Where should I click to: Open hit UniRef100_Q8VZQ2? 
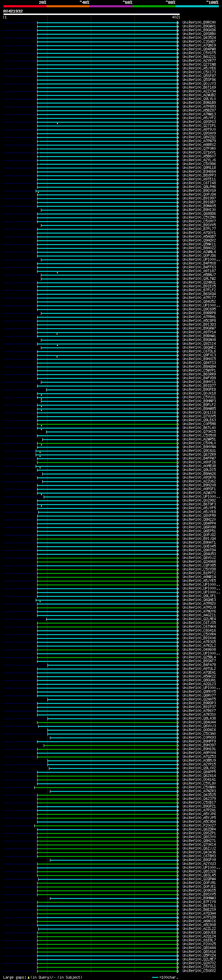[199, 137]
